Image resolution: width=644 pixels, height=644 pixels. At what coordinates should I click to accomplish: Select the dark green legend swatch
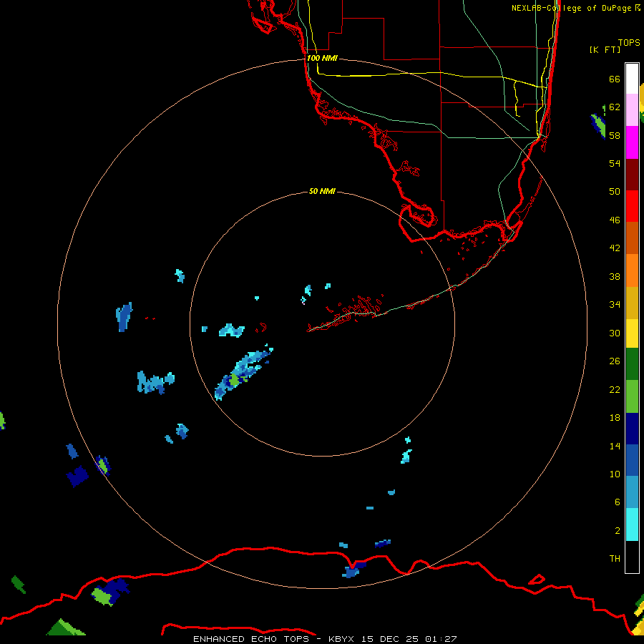click(632, 364)
